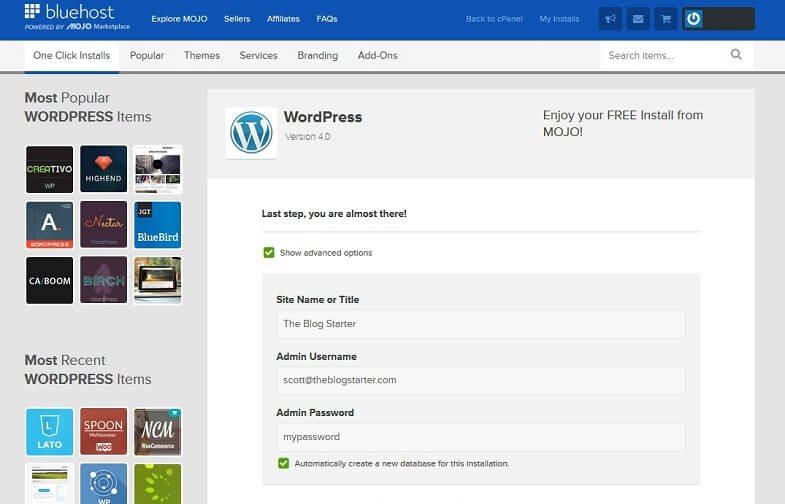Screen dimensions: 785x504
Task: Click the search magnifier icon
Action: coord(736,55)
